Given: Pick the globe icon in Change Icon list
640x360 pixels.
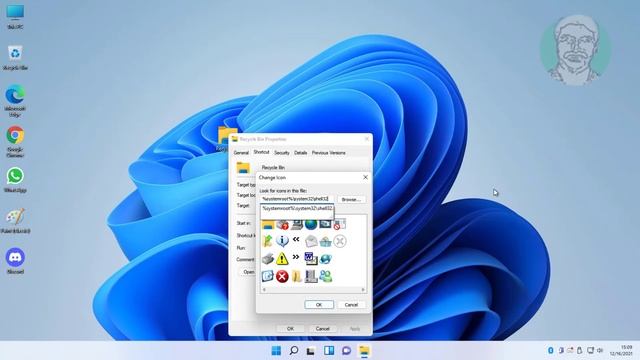Looking at the screenshot, I should click(x=311, y=224).
